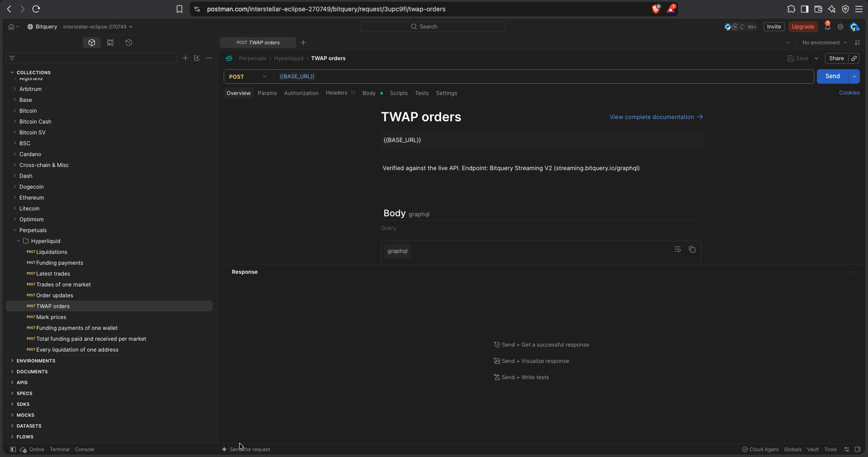The height and width of the screenshot is (457, 868).
Task: Open the Environments sidebar view icon
Action: [x=110, y=43]
